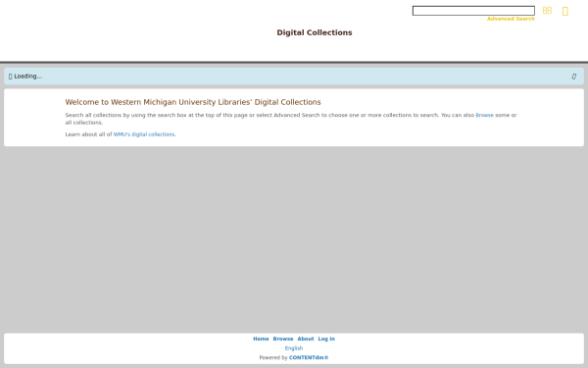This screenshot has width=588, height=368.
Task: Click the icon before Loading text
Action: [10, 77]
